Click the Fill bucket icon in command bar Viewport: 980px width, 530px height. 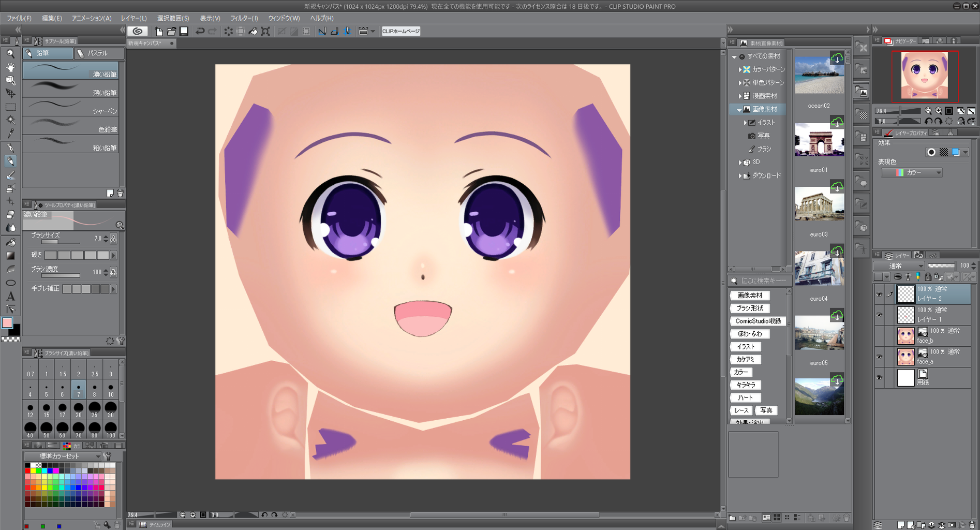(253, 31)
